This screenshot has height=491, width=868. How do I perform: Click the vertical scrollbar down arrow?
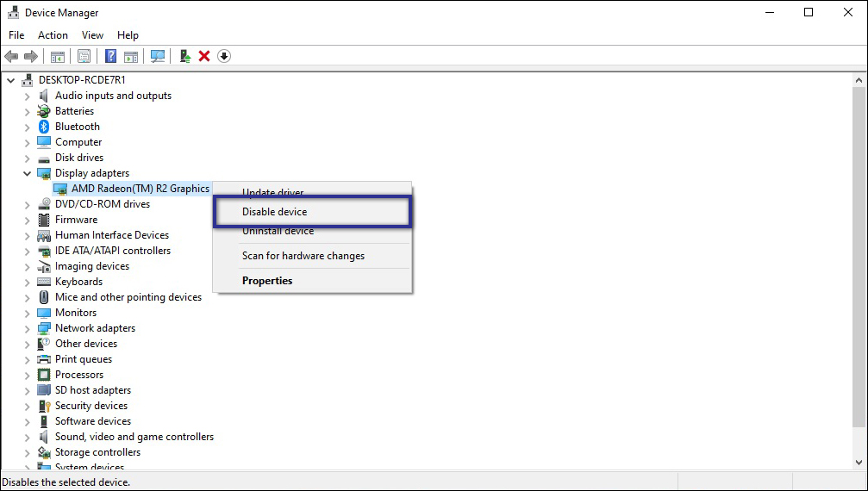[859, 463]
